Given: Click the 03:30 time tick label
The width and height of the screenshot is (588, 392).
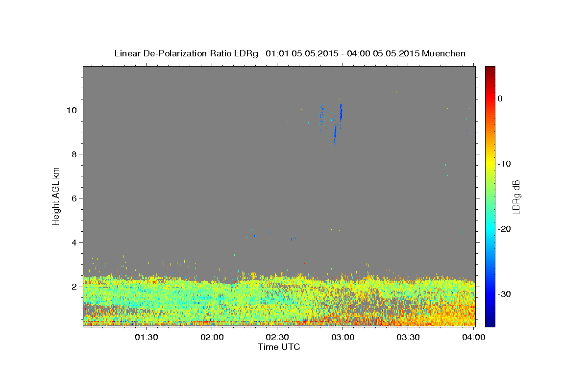Looking at the screenshot, I should (408, 337).
